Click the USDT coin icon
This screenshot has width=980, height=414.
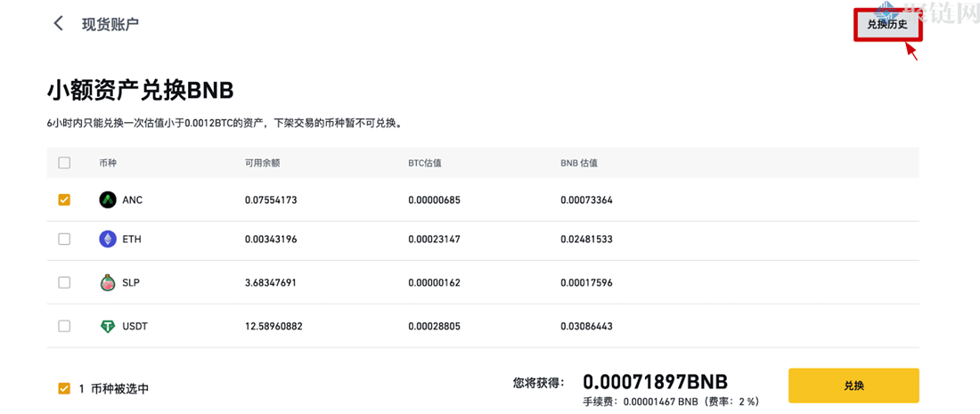click(108, 326)
